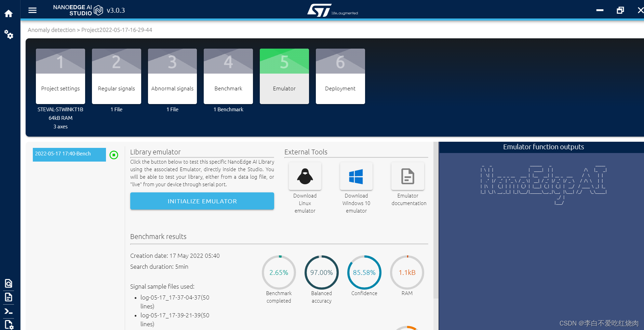Open step 6 Deployment
644x330 pixels.
tap(340, 76)
